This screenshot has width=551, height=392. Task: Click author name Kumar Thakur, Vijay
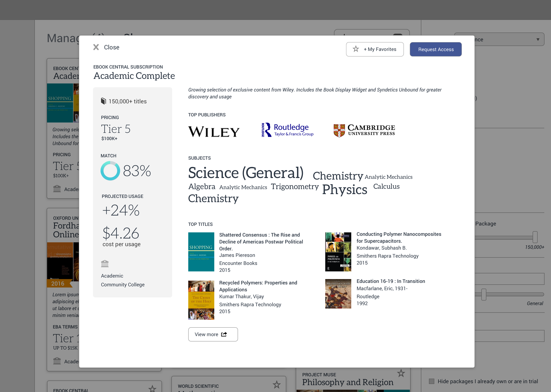[241, 297]
